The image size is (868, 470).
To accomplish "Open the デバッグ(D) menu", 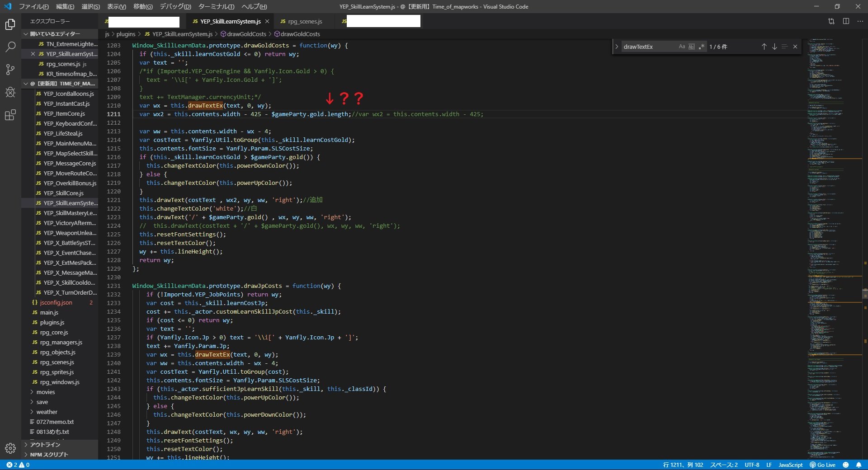I will (175, 6).
